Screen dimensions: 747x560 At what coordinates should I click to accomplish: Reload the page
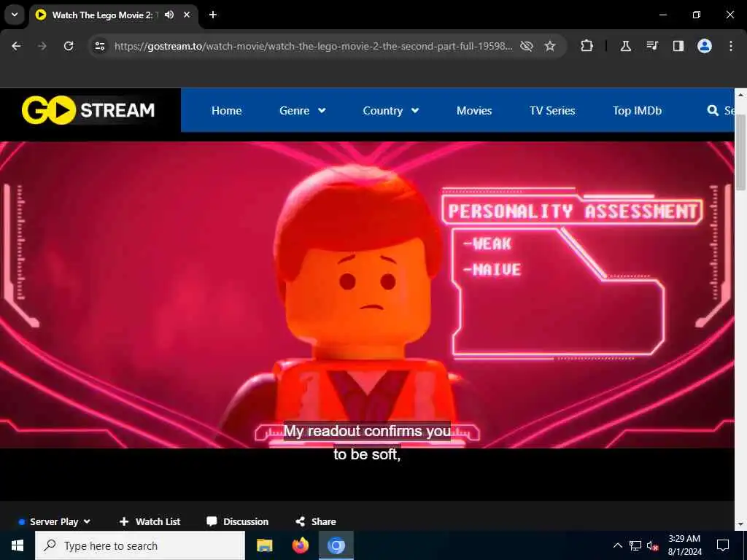69,46
